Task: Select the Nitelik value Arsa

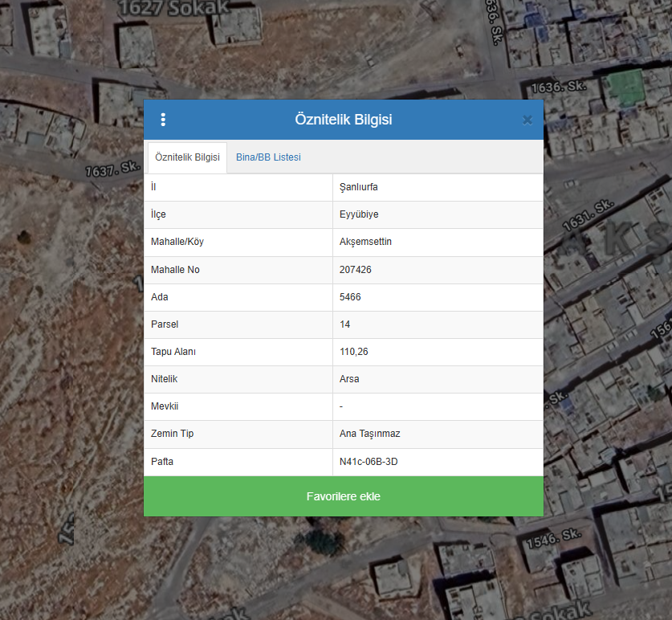Action: [x=349, y=379]
